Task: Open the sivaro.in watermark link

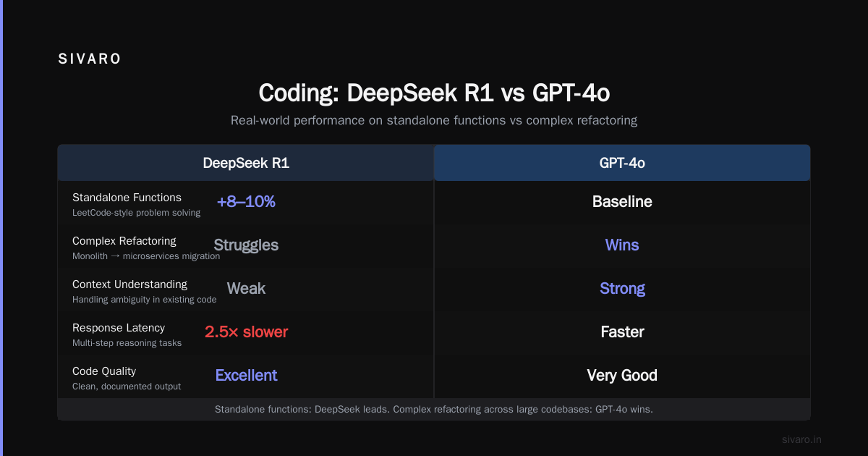Action: (x=801, y=439)
